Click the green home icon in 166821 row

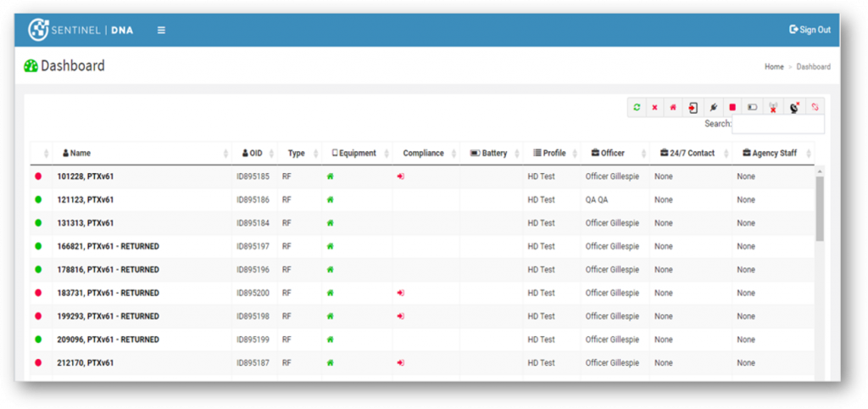[x=331, y=246]
